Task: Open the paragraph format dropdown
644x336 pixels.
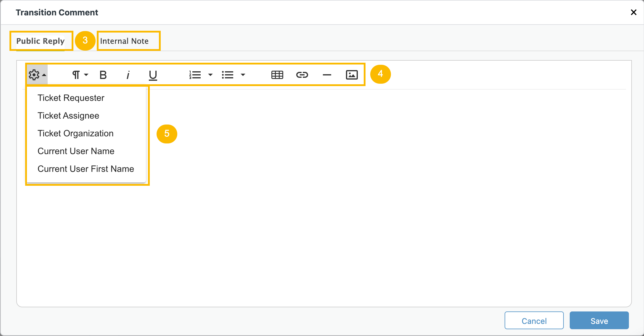Action: [80, 75]
